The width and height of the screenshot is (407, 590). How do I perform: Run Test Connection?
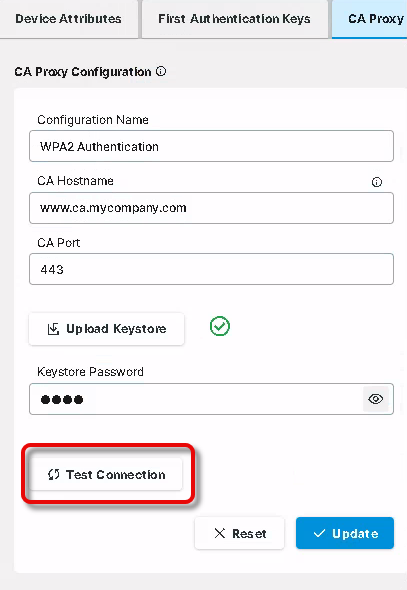(x=106, y=474)
